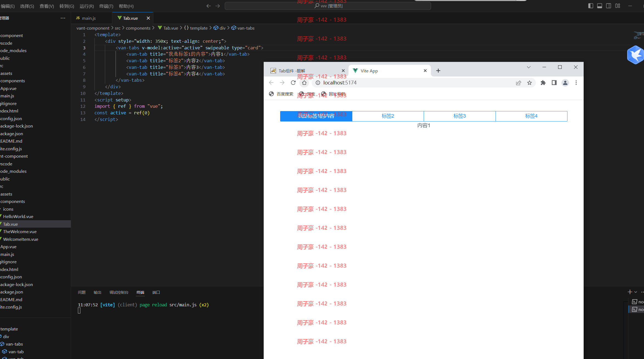Open 网址导航 bookmark
Screen dimensions: 644x359
(333, 94)
